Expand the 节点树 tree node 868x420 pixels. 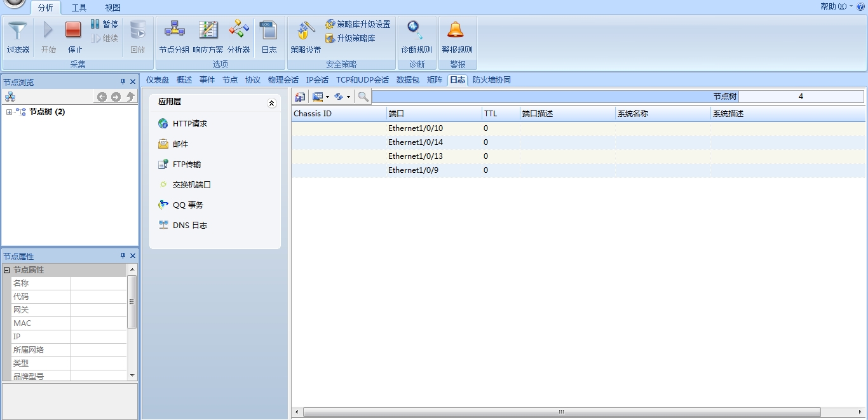[9, 112]
